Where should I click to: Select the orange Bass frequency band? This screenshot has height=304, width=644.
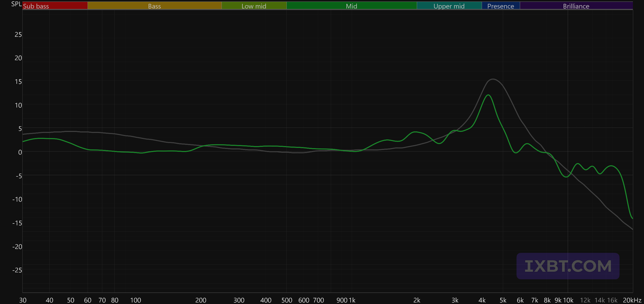154,6
